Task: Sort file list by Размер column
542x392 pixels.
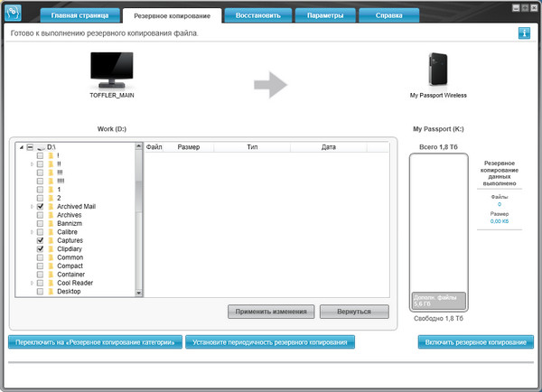Action: click(188, 146)
